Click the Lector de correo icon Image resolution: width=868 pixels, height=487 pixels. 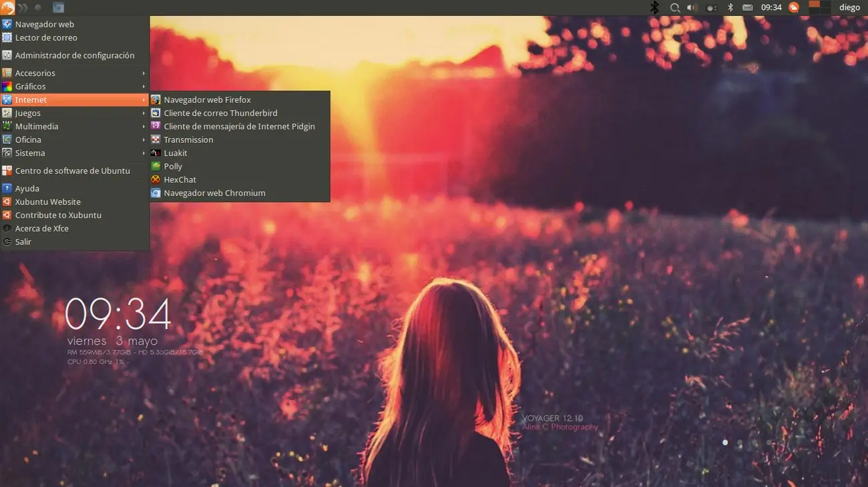pos(7,37)
